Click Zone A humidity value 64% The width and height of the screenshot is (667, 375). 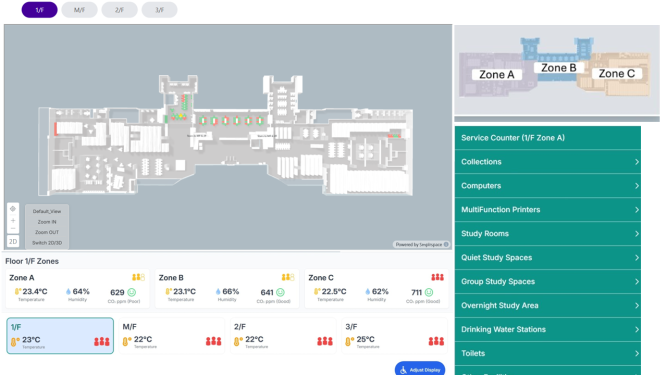point(81,292)
